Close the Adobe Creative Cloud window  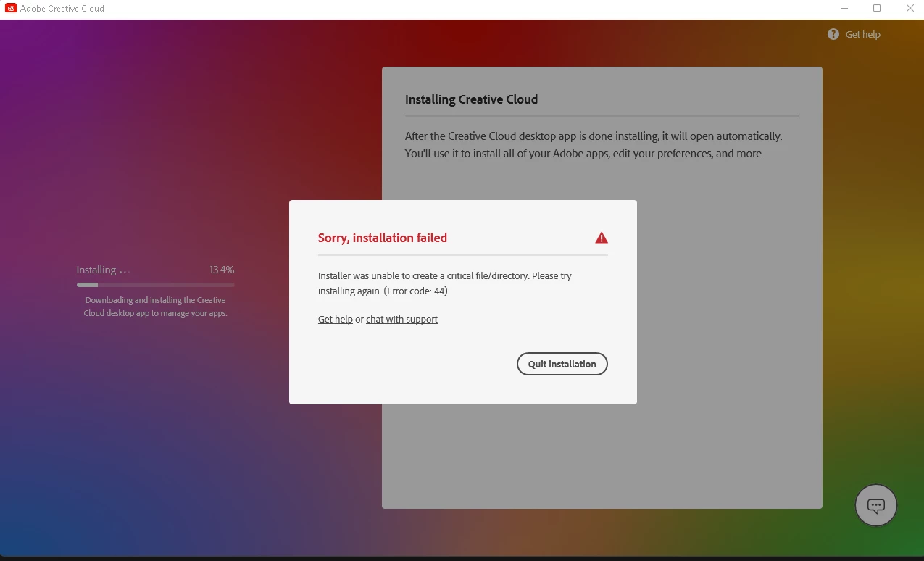coord(910,9)
